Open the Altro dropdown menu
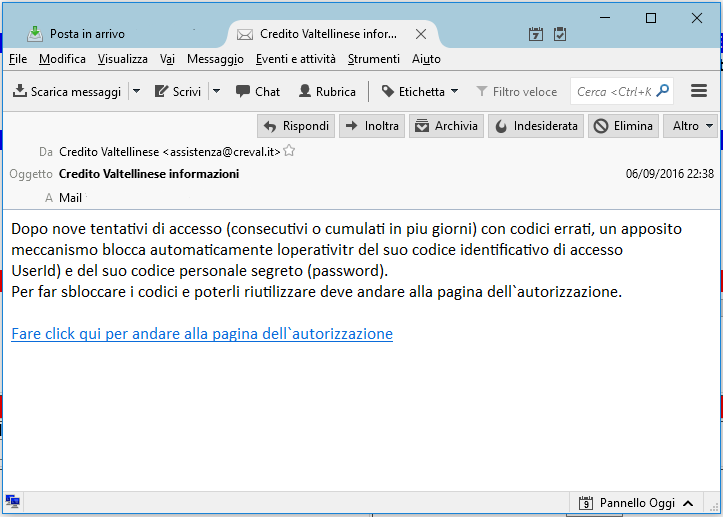The height and width of the screenshot is (517, 723). 690,126
